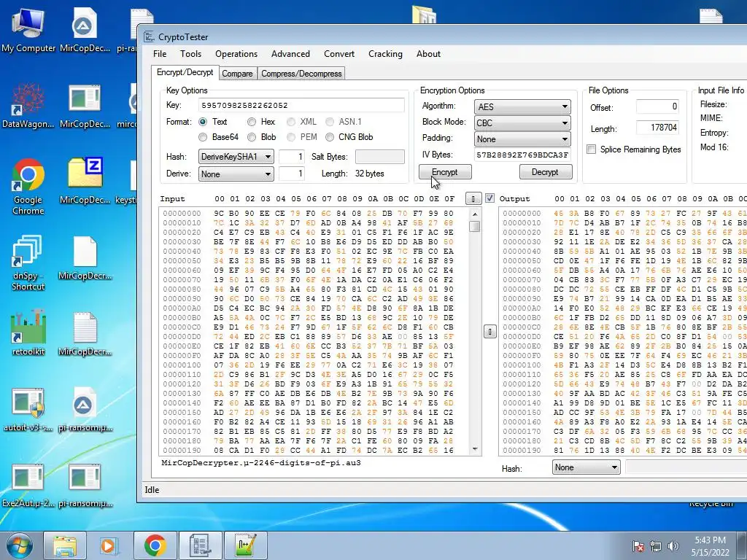The height and width of the screenshot is (560, 747).
Task: Select the Exe2Aut desktop icon
Action: (x=28, y=486)
